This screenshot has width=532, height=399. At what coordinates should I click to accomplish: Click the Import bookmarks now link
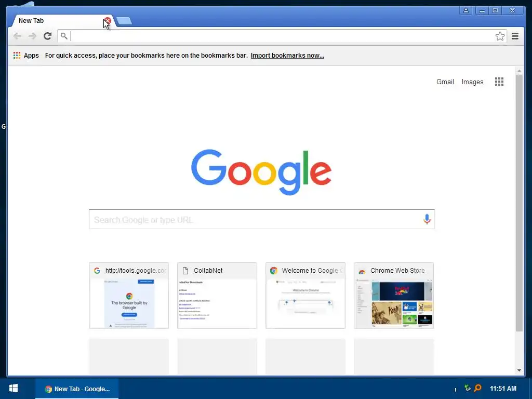287,55
